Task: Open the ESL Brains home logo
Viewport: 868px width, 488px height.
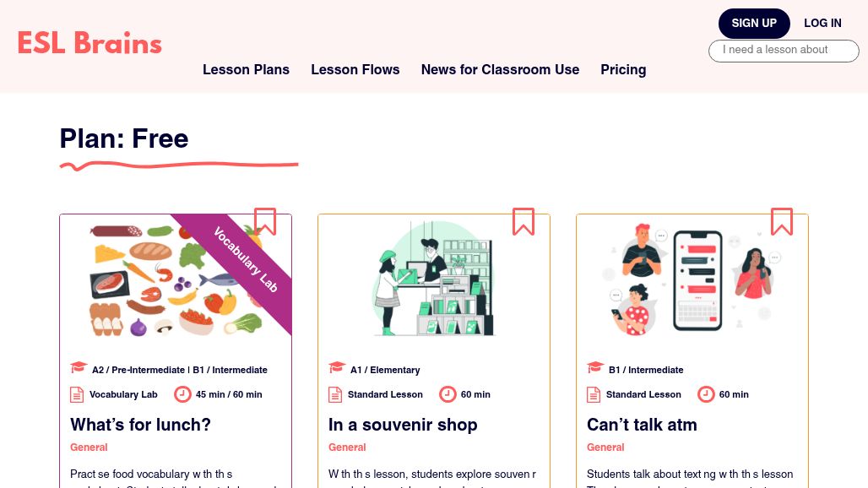Action: 90,43
